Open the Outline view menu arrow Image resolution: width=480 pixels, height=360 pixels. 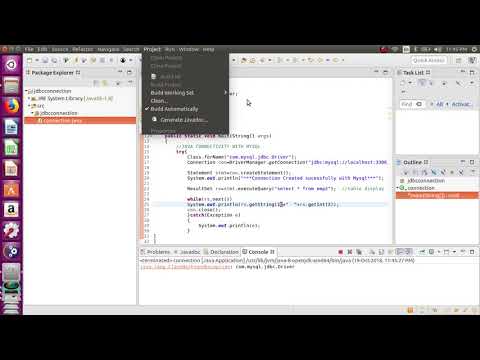click(473, 172)
